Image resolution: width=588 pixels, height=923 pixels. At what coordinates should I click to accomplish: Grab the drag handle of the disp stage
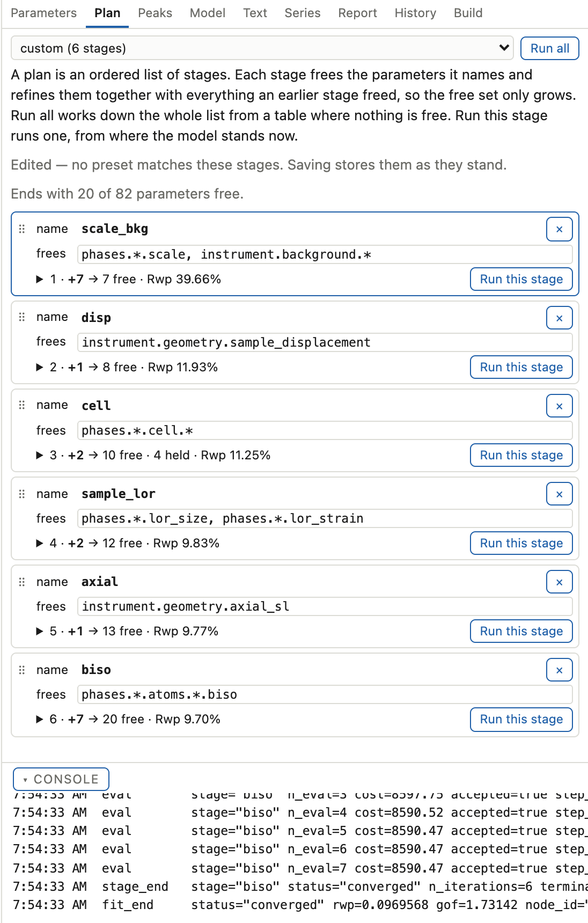pyautogui.click(x=22, y=317)
